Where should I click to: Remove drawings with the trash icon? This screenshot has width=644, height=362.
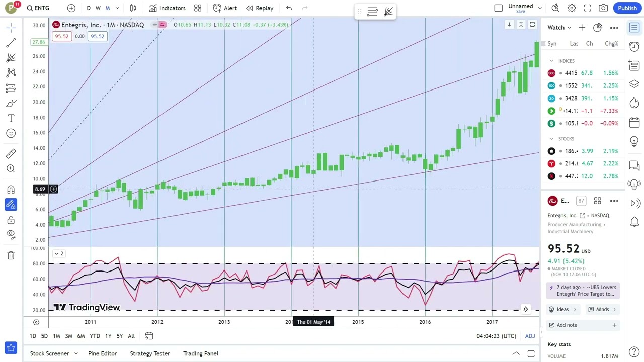click(x=11, y=255)
